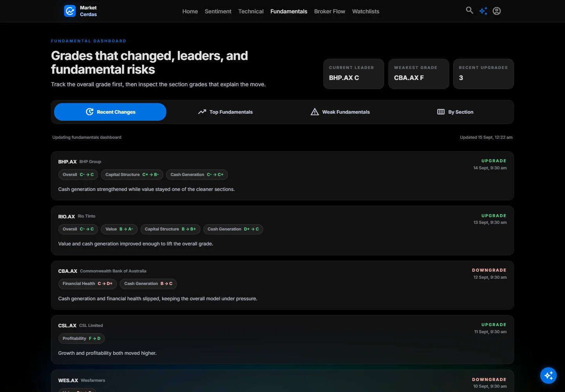This screenshot has width=565, height=392.
Task: Click BHP Cash Generation C- to C+ chip
Action: [197, 174]
